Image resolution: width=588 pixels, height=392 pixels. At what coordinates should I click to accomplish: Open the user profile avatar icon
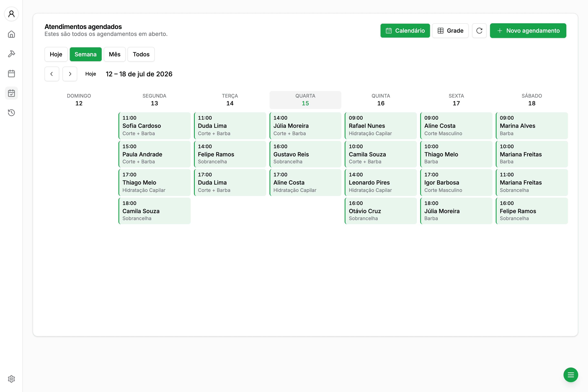(x=11, y=14)
